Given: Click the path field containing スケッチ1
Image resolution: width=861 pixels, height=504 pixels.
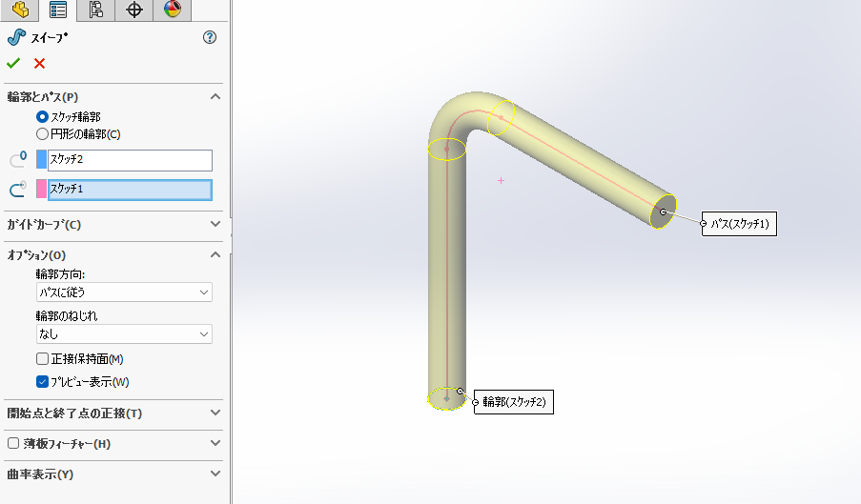Looking at the screenshot, I should [x=130, y=190].
